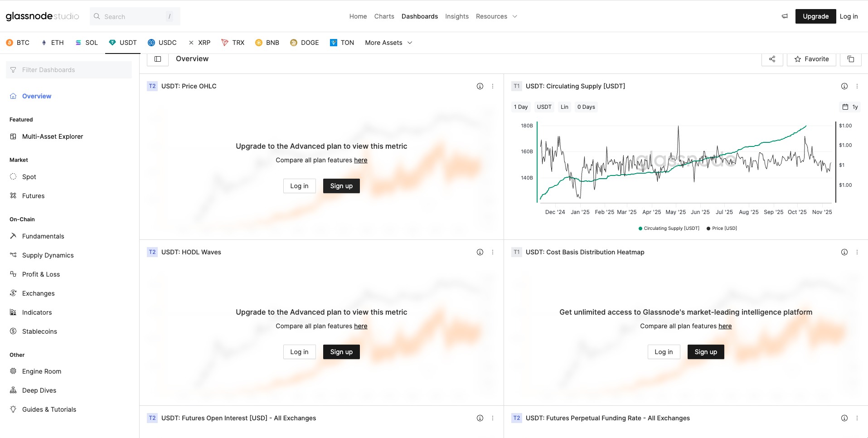Screen dimensions: 868x438
Task: Click the Upgrade button
Action: 815,16
